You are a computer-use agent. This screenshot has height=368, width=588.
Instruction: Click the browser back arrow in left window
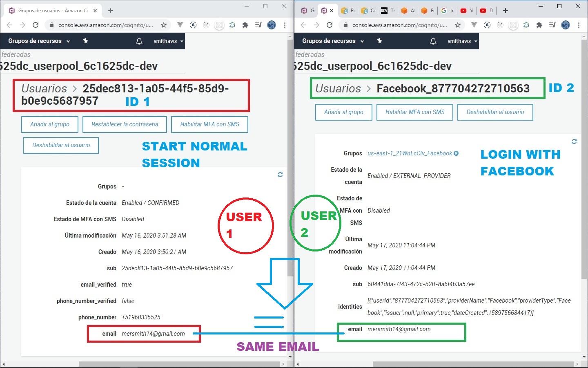point(9,25)
